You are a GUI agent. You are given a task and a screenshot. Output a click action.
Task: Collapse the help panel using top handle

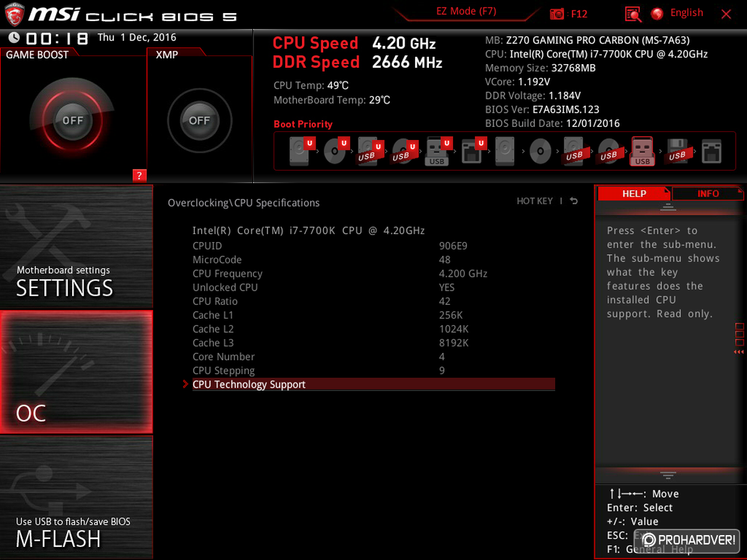[669, 207]
